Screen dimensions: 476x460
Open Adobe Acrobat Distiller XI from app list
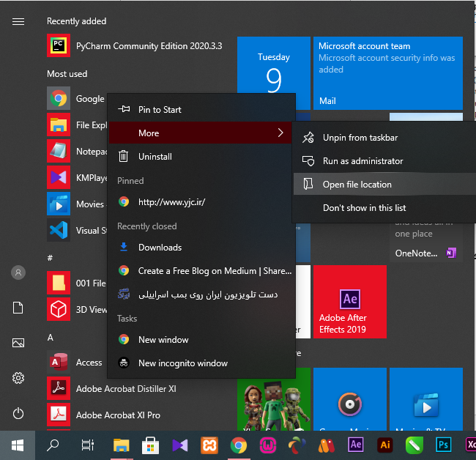pos(126,388)
